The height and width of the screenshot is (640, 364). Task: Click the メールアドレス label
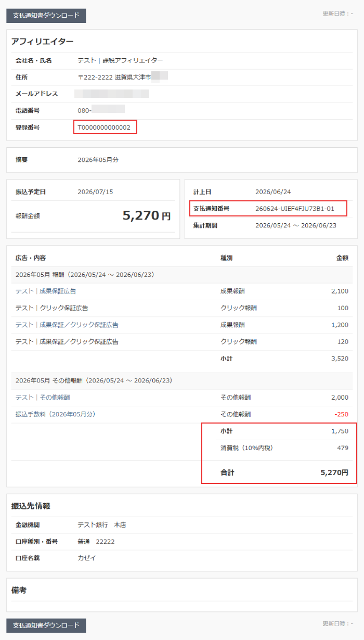37,94
